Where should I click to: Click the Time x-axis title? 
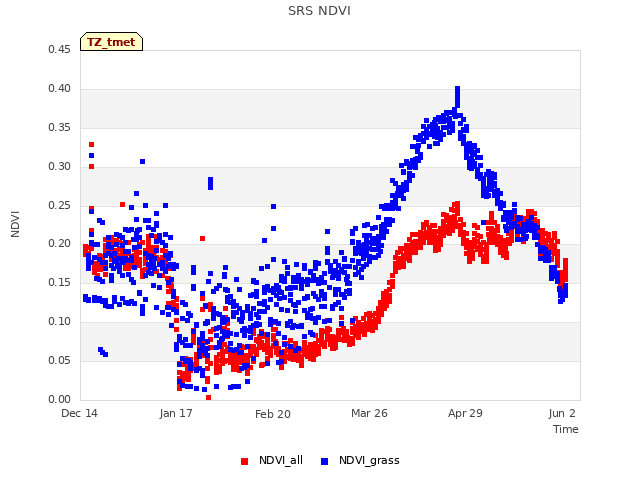point(566,429)
